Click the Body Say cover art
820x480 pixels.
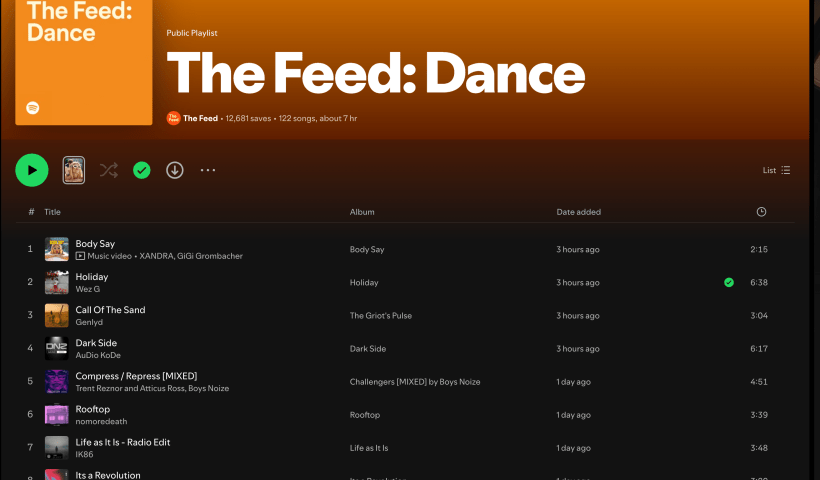[x=57, y=249]
